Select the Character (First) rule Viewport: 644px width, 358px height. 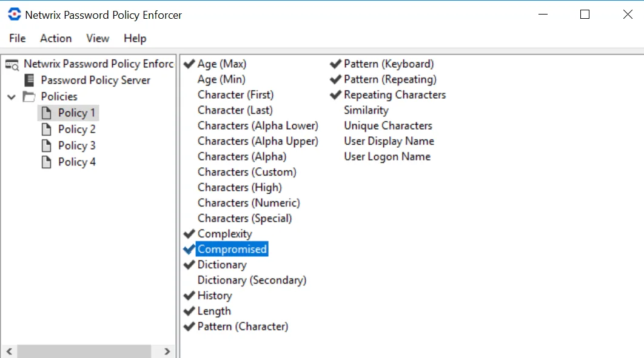[x=236, y=94]
